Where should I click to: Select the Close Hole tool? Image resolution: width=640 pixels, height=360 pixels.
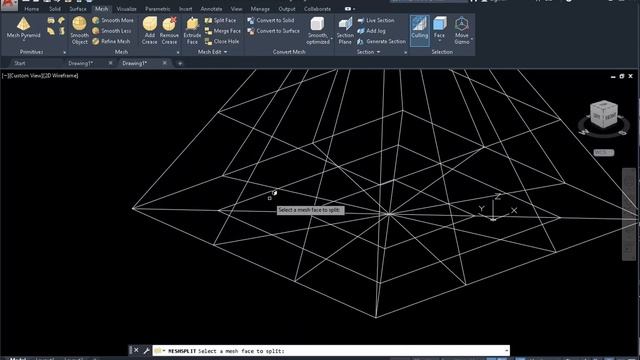pyautogui.click(x=222, y=41)
